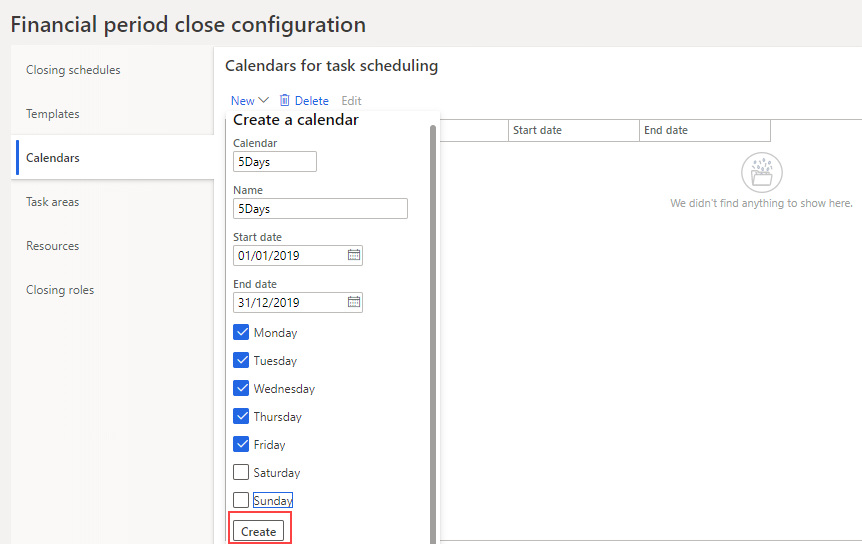Click the Delete trash can icon
The height and width of the screenshot is (544, 862).
(285, 100)
